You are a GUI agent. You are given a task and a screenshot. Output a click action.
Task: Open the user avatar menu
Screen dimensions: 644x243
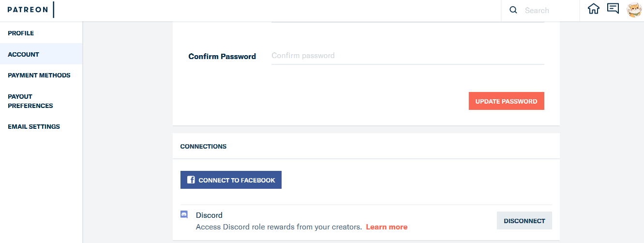point(633,10)
